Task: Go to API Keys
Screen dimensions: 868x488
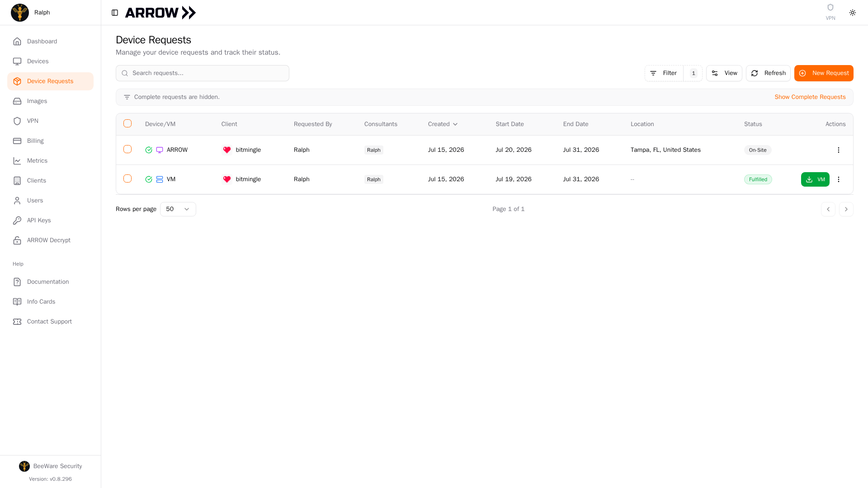Action: 50,221
